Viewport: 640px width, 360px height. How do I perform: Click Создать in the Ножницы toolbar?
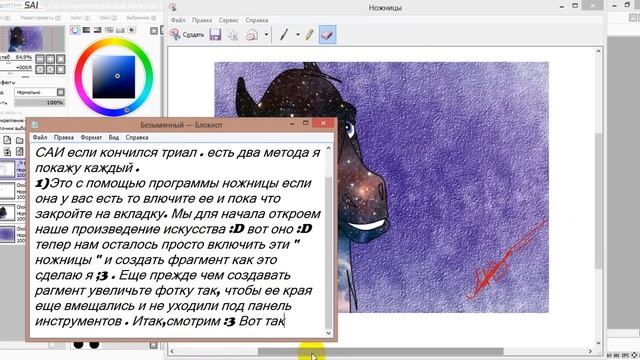187,35
